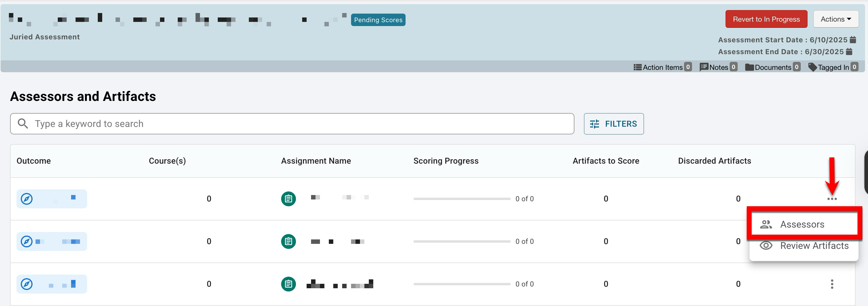868x306 pixels.
Task: Click the second row's outcome chip
Action: coord(52,241)
